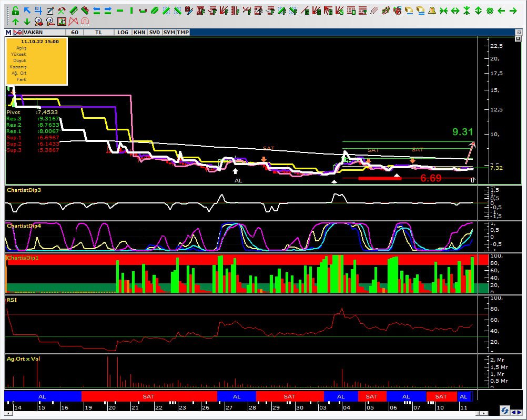Open the TL currency selector
This screenshot has width=527, height=420.
pyautogui.click(x=99, y=33)
